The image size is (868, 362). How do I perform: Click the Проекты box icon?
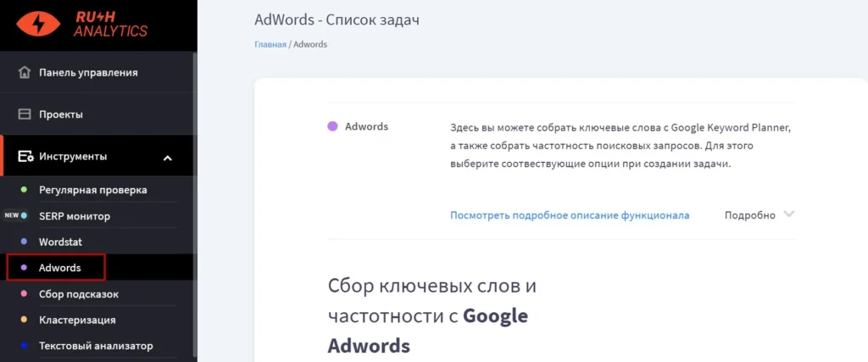tap(25, 114)
